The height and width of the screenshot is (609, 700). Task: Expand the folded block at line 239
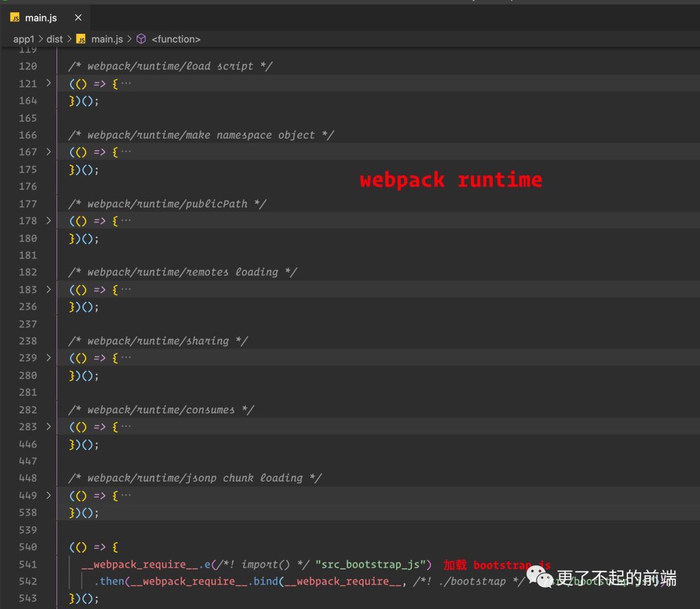[49, 358]
